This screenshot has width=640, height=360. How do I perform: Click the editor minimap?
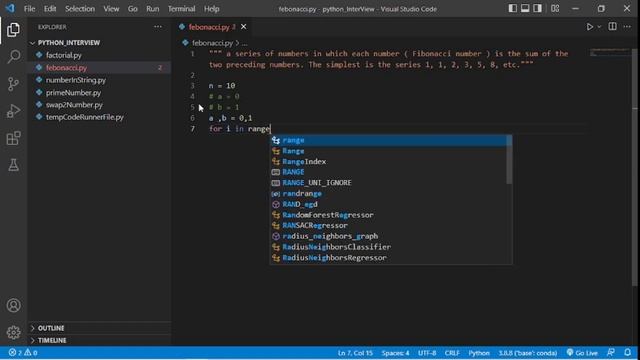pos(610,52)
